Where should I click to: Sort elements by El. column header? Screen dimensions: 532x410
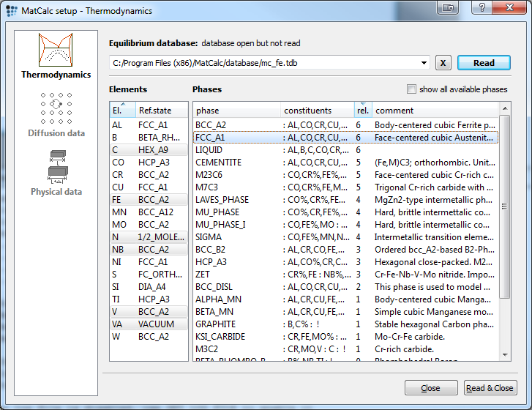(x=121, y=111)
